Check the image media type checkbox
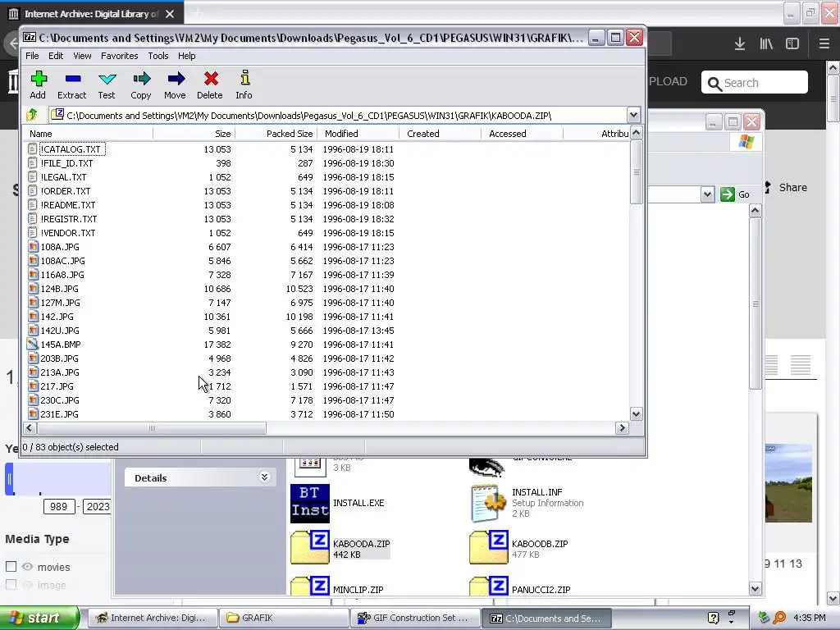 tap(11, 584)
